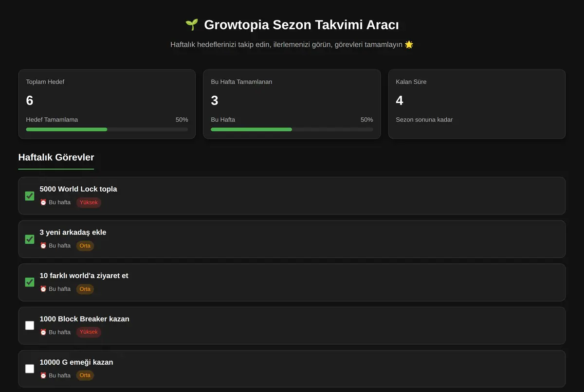Click the 10 farklı world'a ziyaret et title

[x=84, y=276]
